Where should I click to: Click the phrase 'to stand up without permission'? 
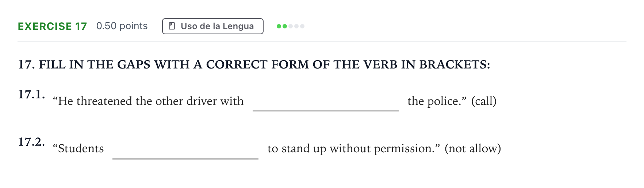tap(350, 149)
